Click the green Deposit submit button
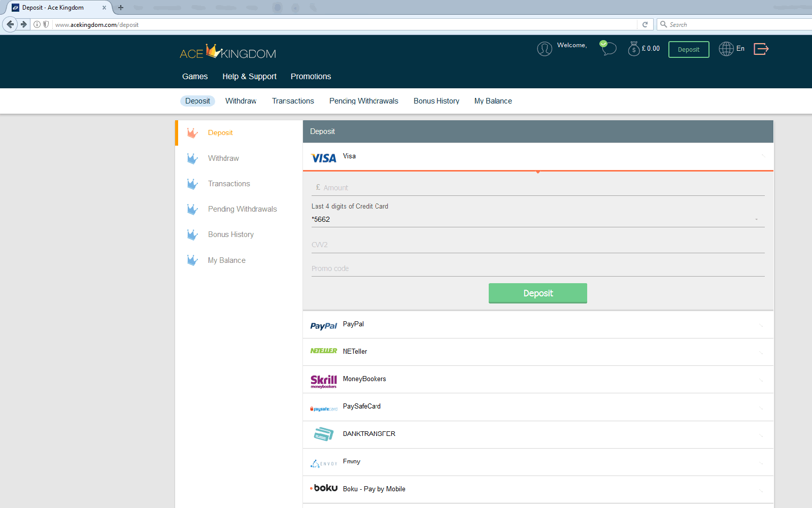Screen dimensions: 812x508 [538, 293]
